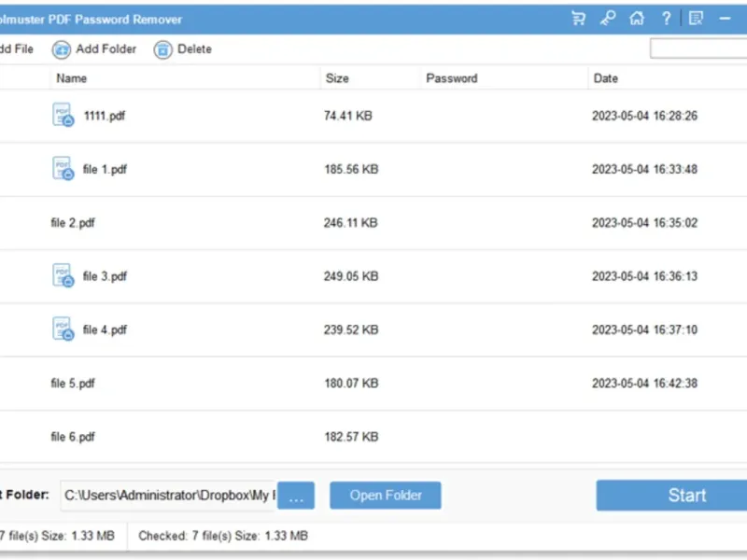This screenshot has width=747, height=560.
Task: Open the shopping cart purchase icon
Action: click(578, 19)
